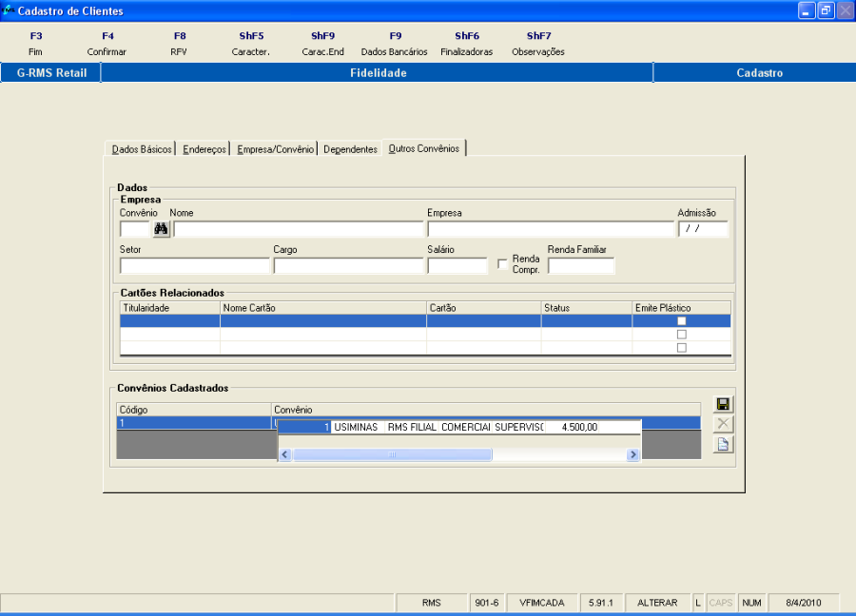
Task: Click the 901-6 status bar entry
Action: (486, 603)
